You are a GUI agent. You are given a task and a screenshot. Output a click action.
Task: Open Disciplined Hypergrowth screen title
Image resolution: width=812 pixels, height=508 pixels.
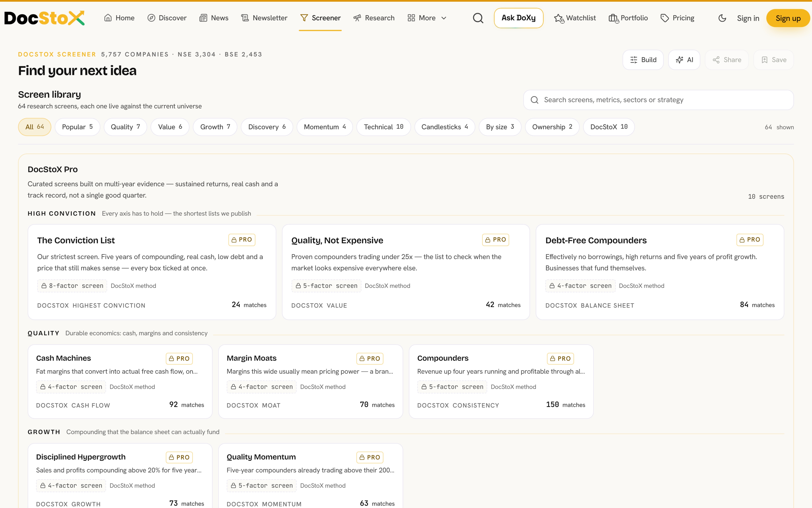click(x=81, y=457)
